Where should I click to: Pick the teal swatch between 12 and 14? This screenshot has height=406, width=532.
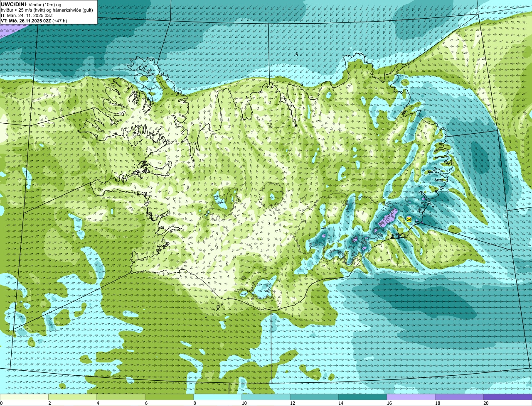(x=314, y=397)
